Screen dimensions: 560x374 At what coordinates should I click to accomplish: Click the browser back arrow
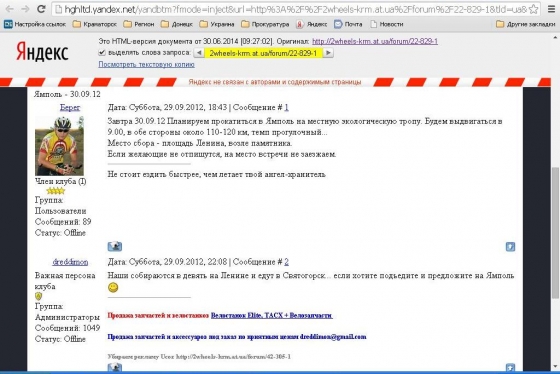pyautogui.click(x=10, y=9)
